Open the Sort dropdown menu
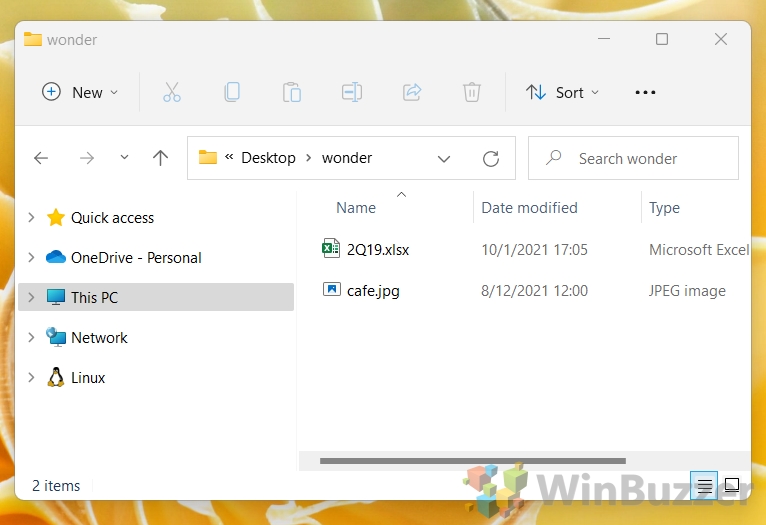Viewport: 766px width, 525px height. (562, 92)
